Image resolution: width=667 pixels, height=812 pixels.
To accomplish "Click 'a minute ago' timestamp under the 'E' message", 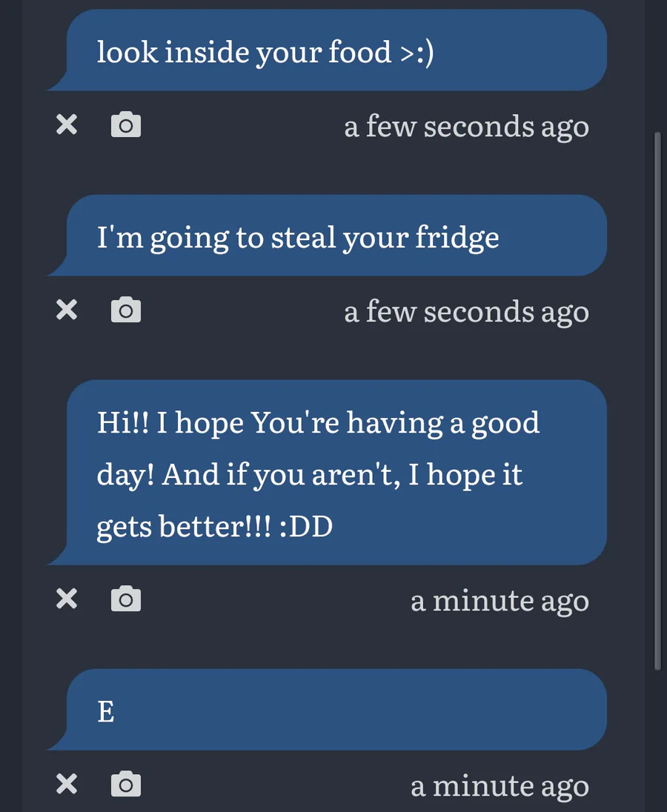I will pos(500,786).
